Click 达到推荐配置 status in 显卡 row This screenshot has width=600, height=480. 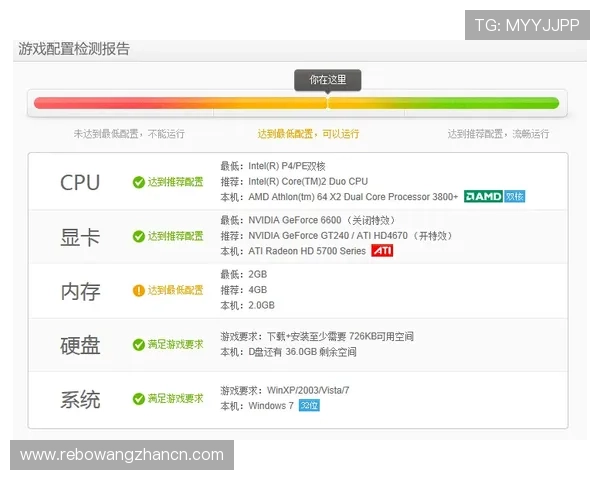(176, 236)
